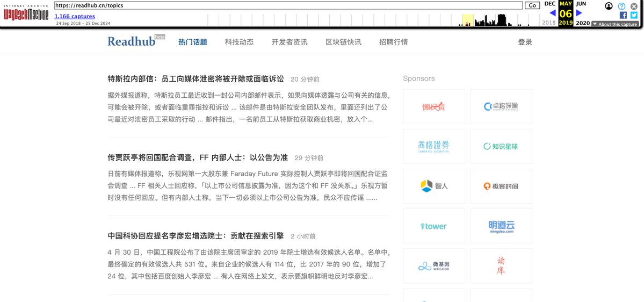The image size is (644, 302).
Task: Click the Tesla article summary text
Action: (249, 107)
